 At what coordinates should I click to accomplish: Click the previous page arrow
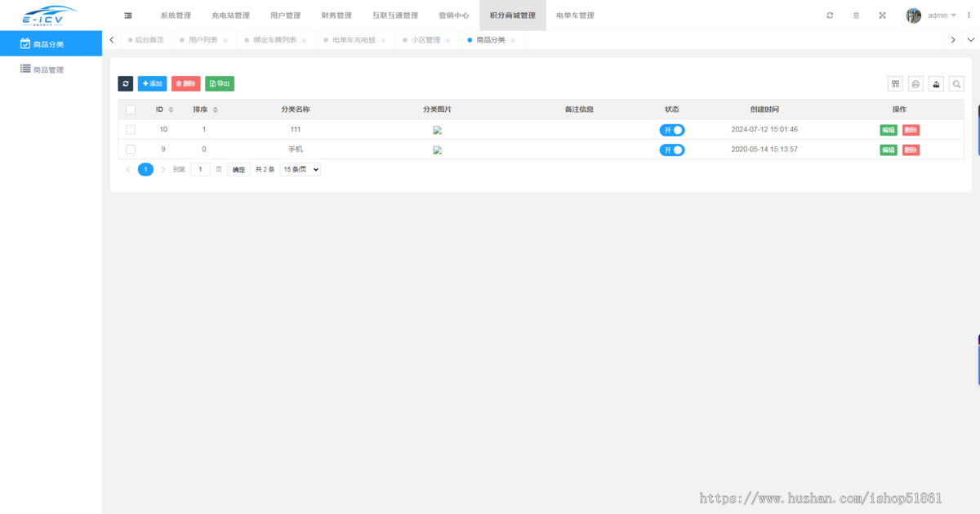click(128, 169)
